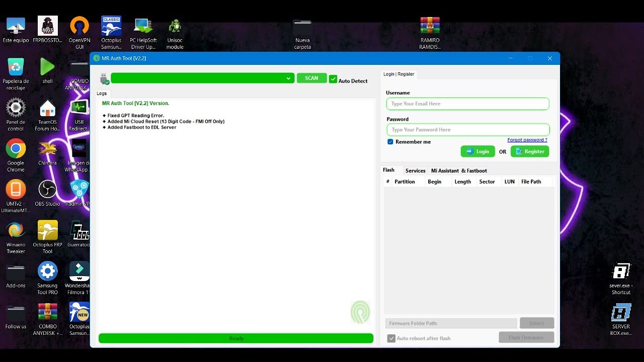Open OBS Studio desktop icon
The image size is (644, 362).
coord(47,193)
